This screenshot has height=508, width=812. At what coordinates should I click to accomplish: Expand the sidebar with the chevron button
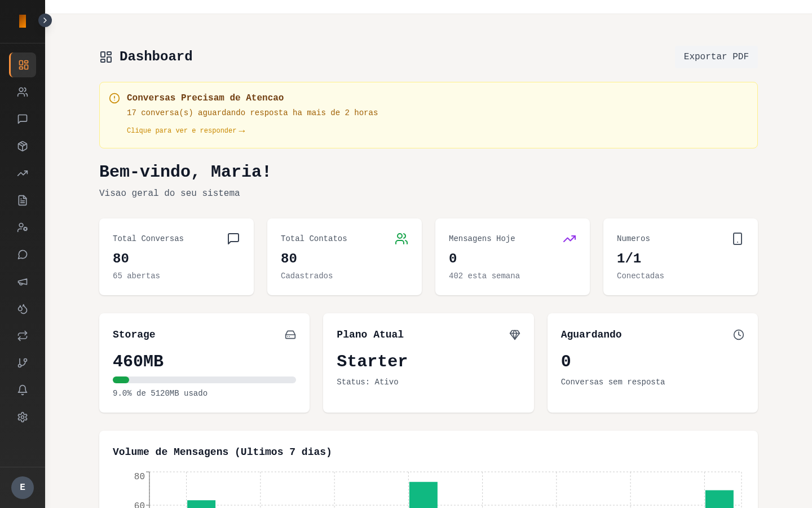point(45,20)
